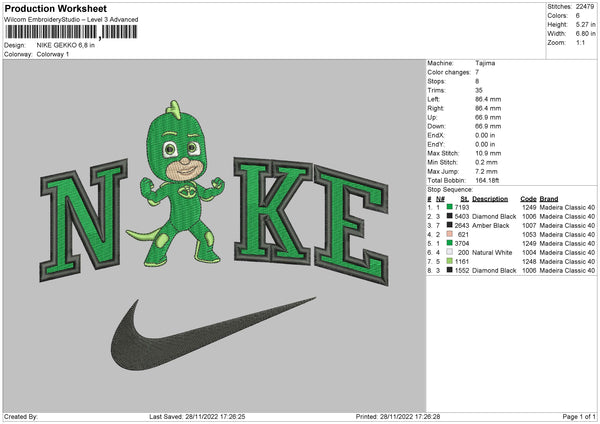This screenshot has width=600, height=424.
Task: Select the Natural White color swatch
Action: (x=450, y=252)
